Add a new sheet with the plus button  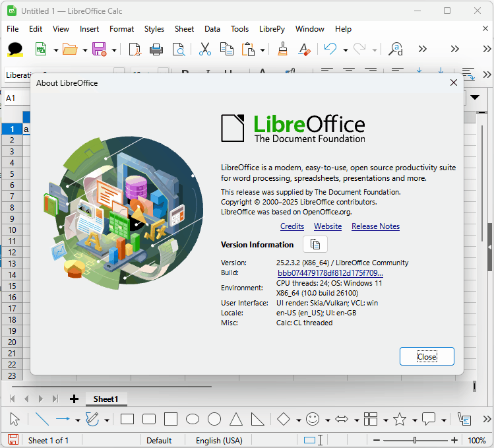pos(74,399)
